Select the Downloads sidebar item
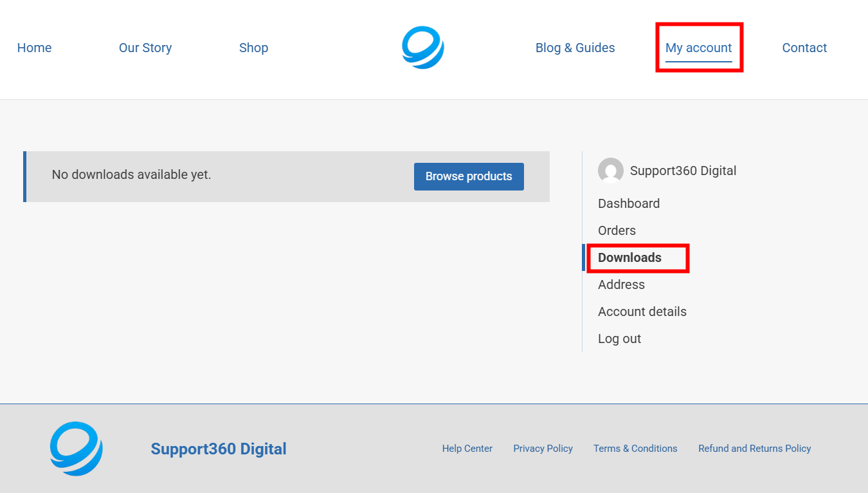This screenshot has width=868, height=493. [x=629, y=257]
